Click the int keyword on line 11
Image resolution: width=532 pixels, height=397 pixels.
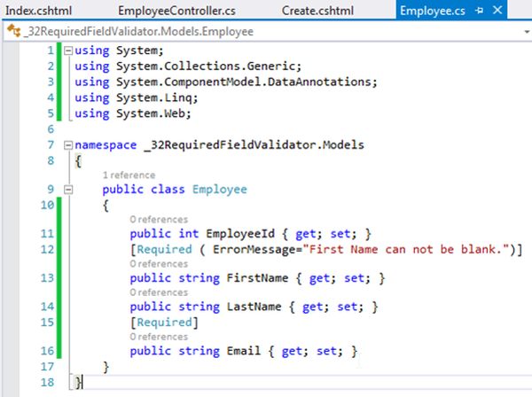tap(188, 234)
